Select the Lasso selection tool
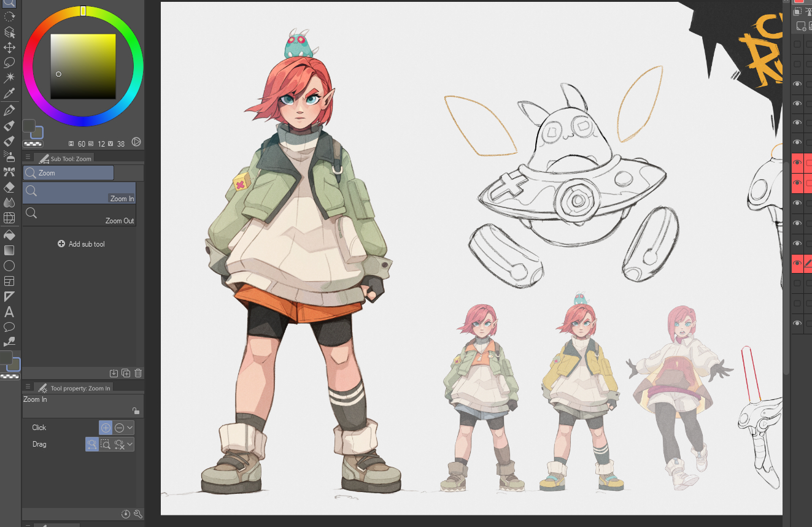The width and height of the screenshot is (812, 527). [x=9, y=63]
